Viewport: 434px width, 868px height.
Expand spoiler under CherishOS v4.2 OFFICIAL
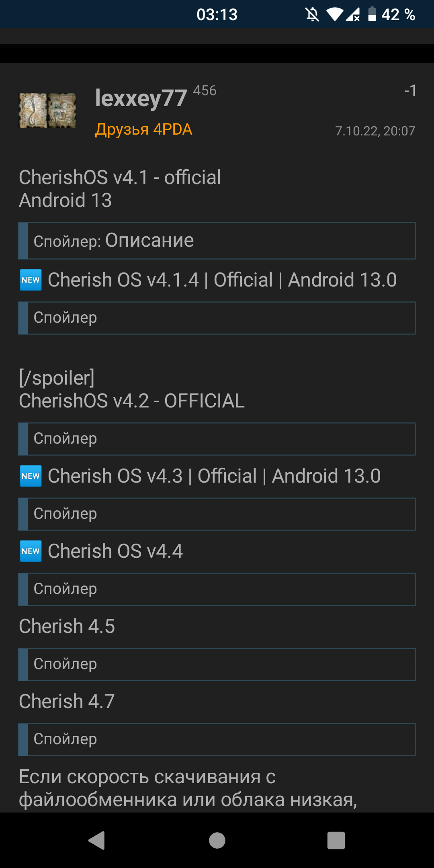tap(217, 439)
